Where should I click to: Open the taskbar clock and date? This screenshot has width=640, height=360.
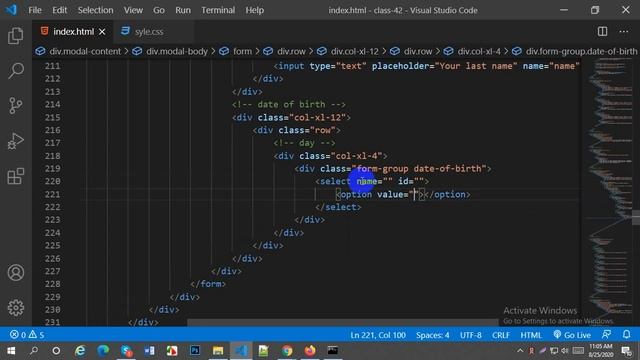coord(600,351)
